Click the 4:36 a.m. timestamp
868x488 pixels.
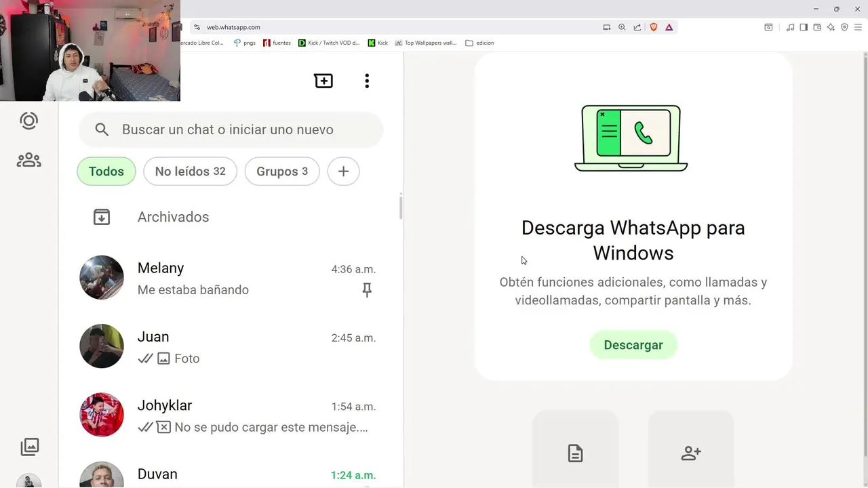click(x=353, y=269)
